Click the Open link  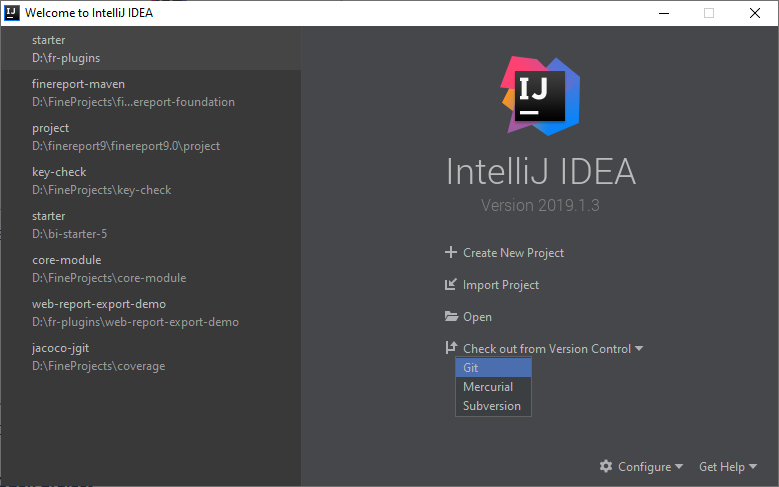click(477, 317)
